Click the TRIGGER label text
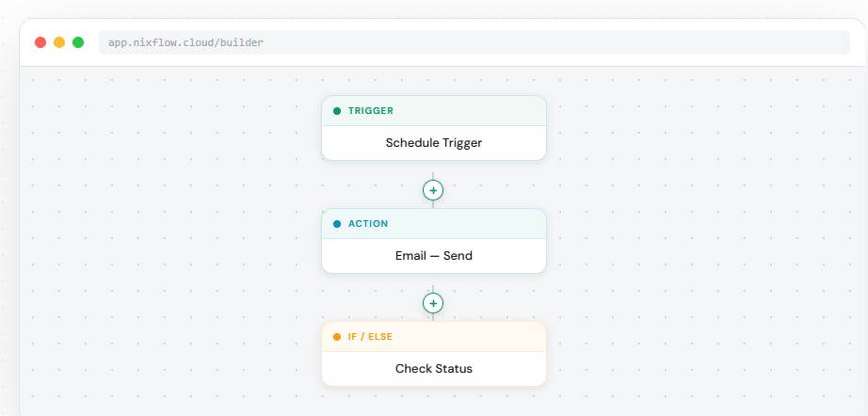Screen dimensions: 868x416 [x=371, y=111]
